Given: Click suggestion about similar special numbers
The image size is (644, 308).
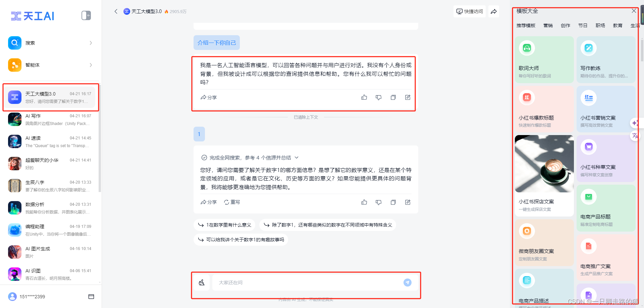Looking at the screenshot, I should [328, 225].
